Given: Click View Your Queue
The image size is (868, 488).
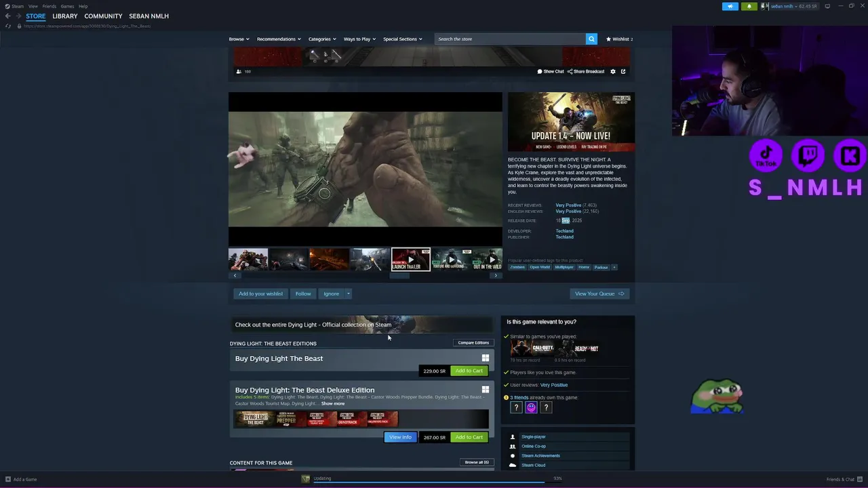Looking at the screenshot, I should point(599,293).
